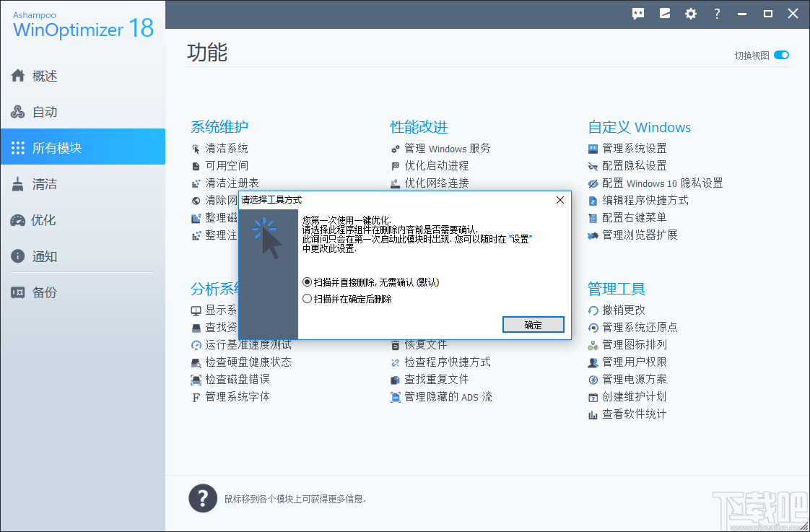810x532 pixels.
Task: Choose 扫描并在确定后删除 option
Action: (308, 298)
